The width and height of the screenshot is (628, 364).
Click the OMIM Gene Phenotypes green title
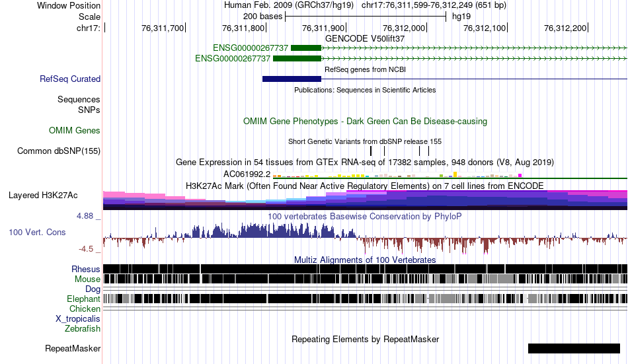[x=365, y=122]
